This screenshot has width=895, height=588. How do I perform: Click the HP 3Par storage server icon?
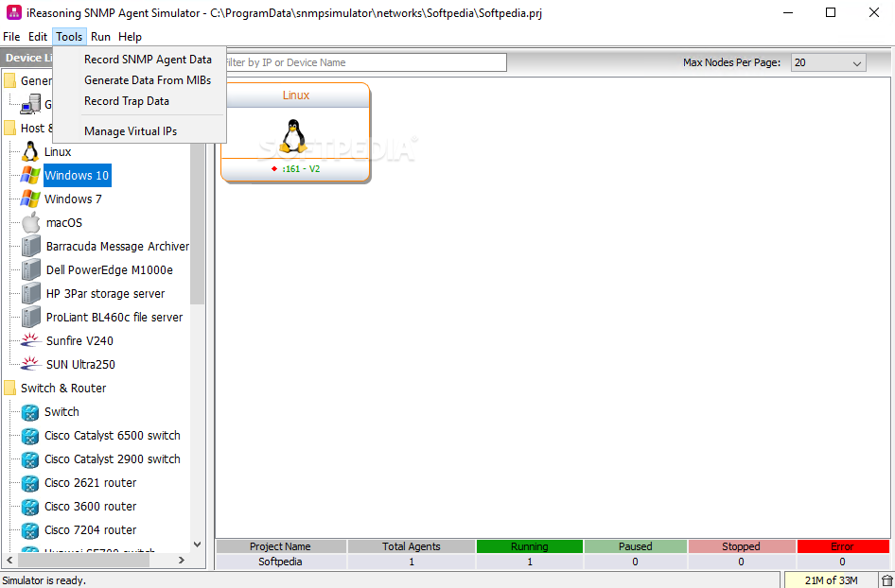[x=31, y=294]
